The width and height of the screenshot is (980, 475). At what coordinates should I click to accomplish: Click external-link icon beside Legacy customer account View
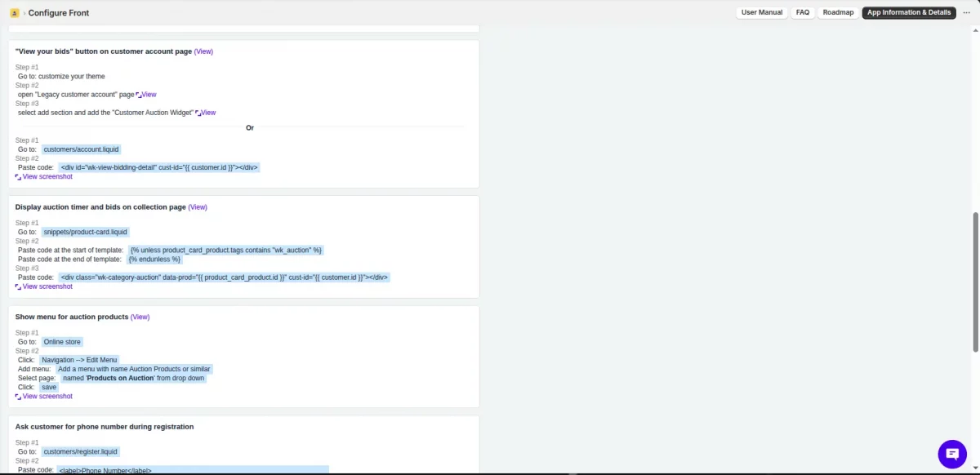(139, 95)
